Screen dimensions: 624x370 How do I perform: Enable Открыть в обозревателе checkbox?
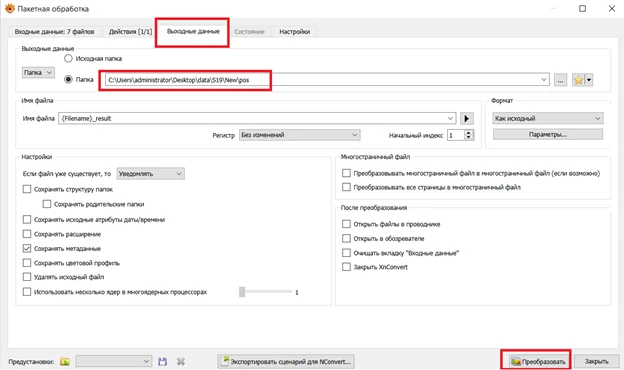click(x=346, y=238)
